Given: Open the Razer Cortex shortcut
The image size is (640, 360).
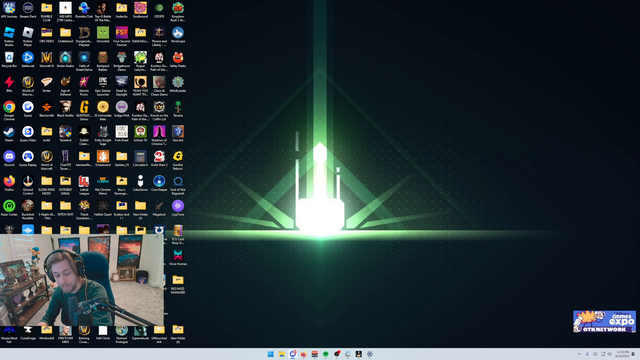Looking at the screenshot, I should click(x=9, y=208).
